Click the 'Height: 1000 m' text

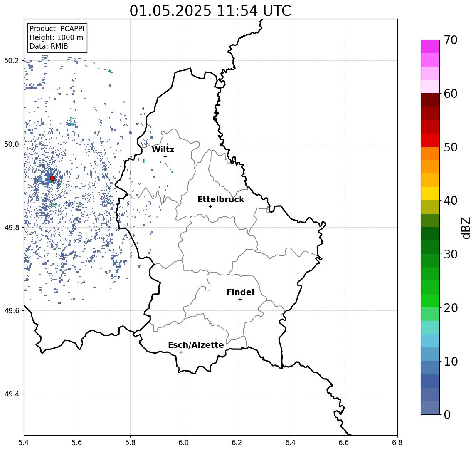click(57, 37)
